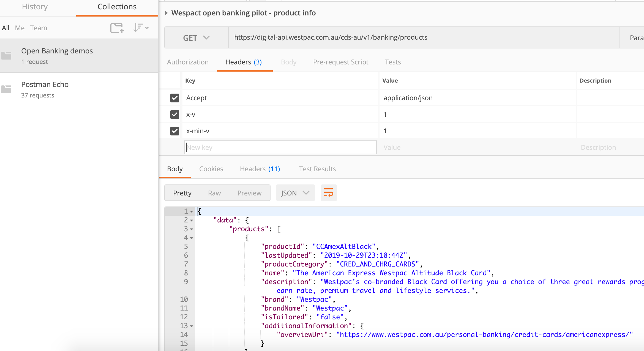Open the Open Banking demos collection
Screen dimensions: 644x351
pyautogui.click(x=79, y=56)
